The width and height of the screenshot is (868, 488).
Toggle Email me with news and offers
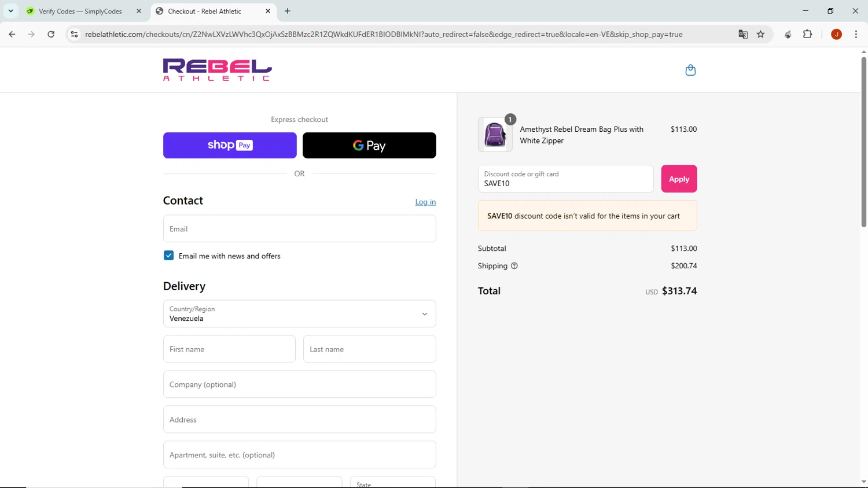tap(168, 256)
